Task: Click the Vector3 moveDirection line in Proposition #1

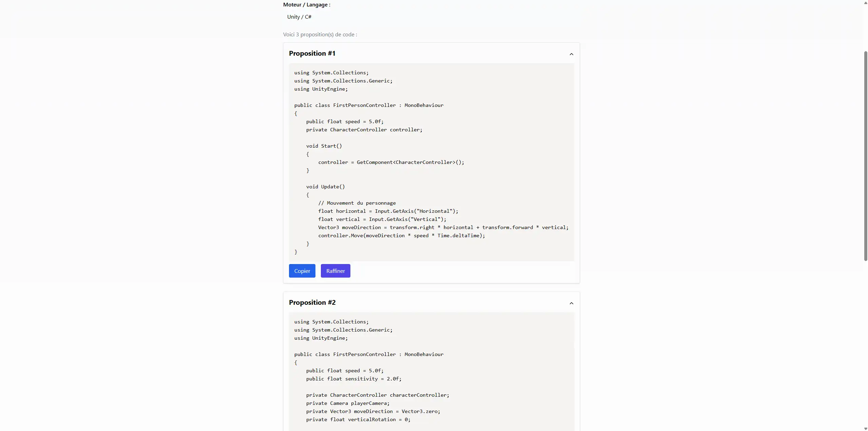Action: [x=443, y=227]
